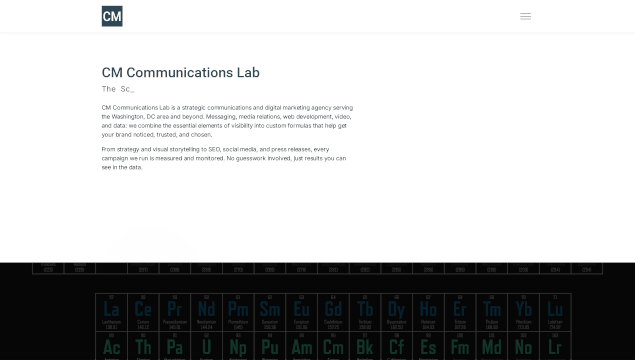Screen dimensions: 640x360
Task: Click the Th Thorium element tile
Action: click(x=143, y=346)
